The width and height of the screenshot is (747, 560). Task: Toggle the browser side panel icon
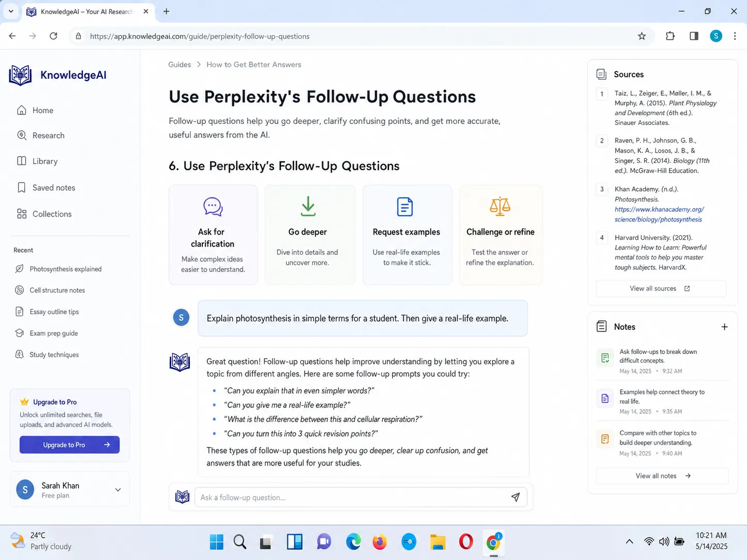tap(694, 36)
